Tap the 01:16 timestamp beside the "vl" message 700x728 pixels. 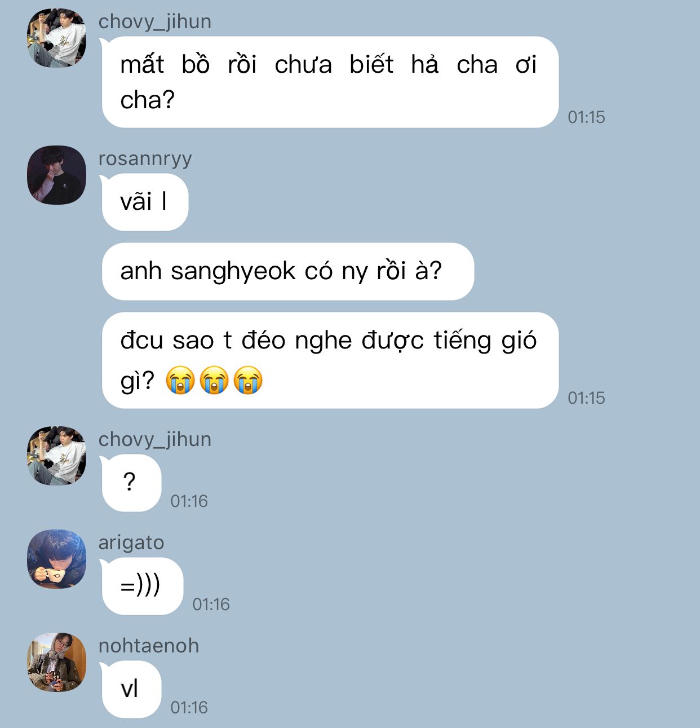coord(189,708)
